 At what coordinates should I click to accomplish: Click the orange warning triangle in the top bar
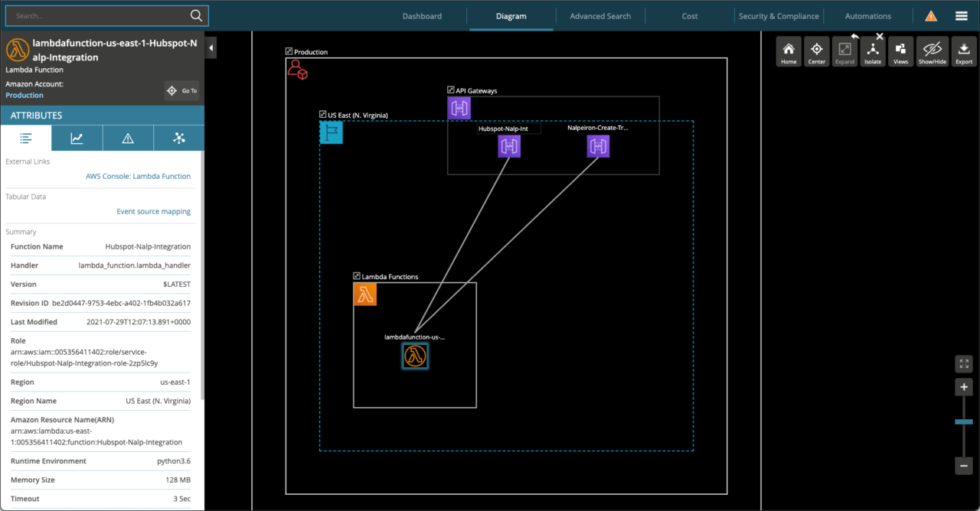coord(930,15)
